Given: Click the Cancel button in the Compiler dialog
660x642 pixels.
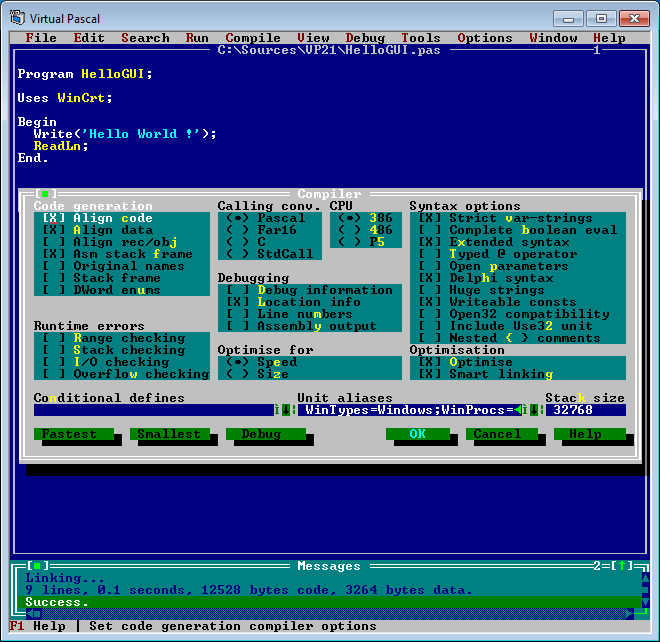Looking at the screenshot, I should pyautogui.click(x=498, y=434).
